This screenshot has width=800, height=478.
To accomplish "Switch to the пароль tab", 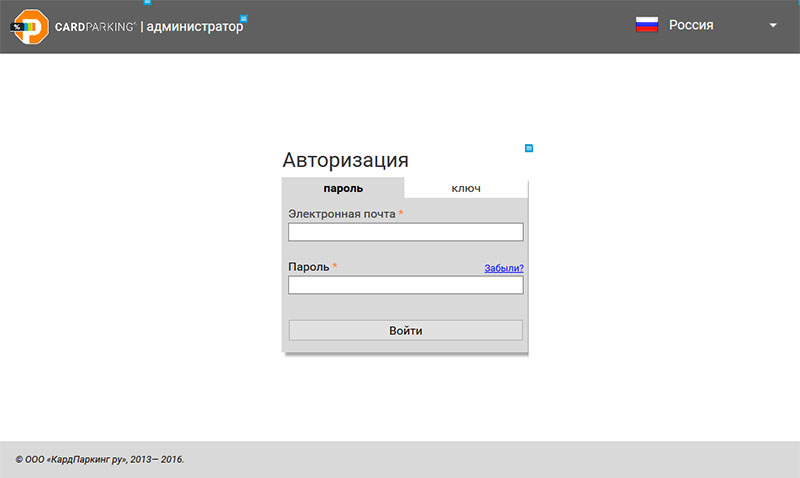I will 343,188.
